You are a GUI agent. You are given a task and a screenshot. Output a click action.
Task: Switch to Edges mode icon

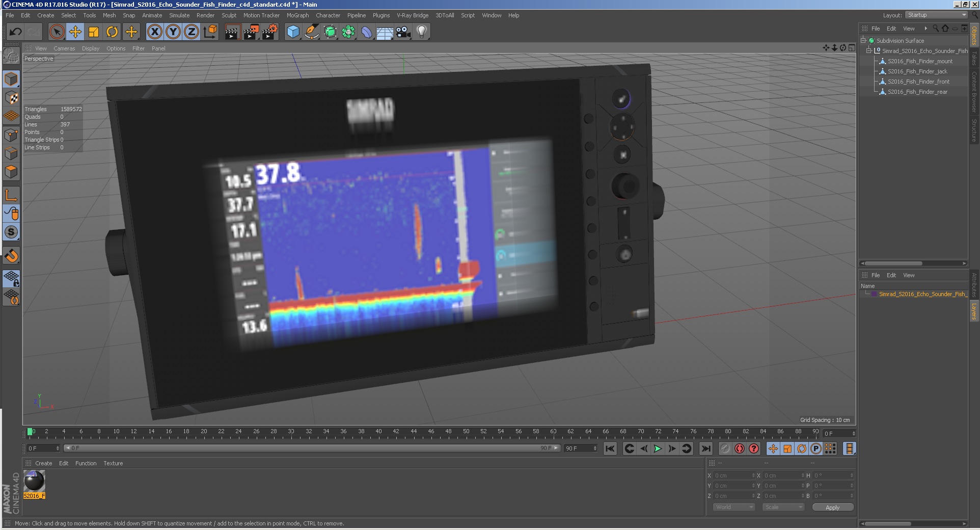pyautogui.click(x=11, y=153)
